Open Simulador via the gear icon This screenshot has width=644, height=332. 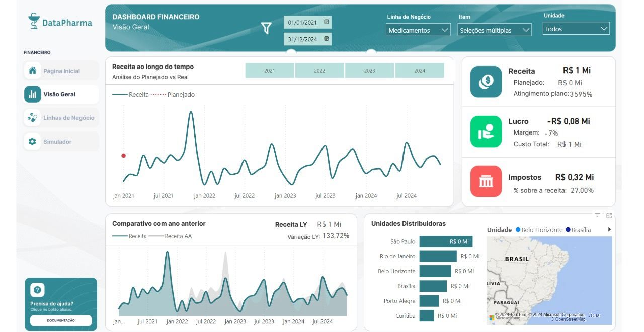33,142
